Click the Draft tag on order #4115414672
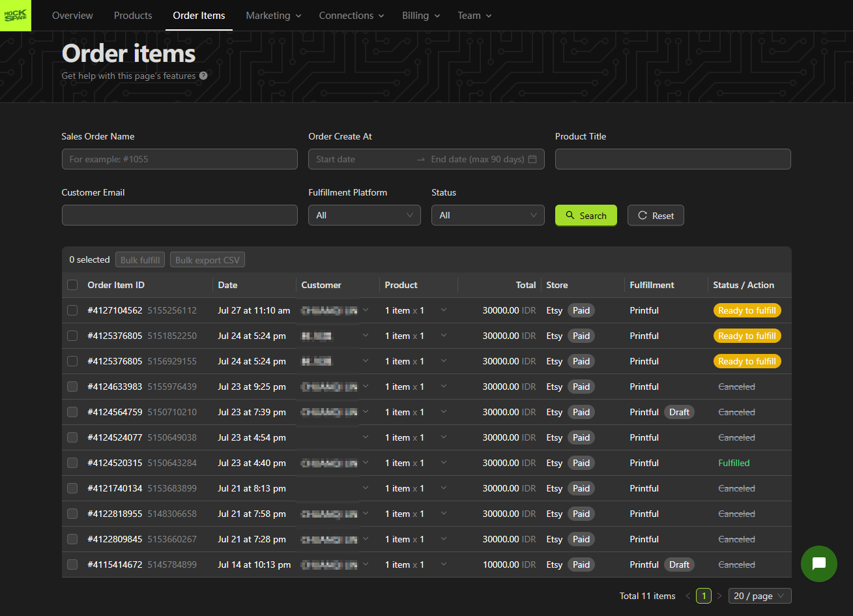This screenshot has width=853, height=616. [679, 565]
